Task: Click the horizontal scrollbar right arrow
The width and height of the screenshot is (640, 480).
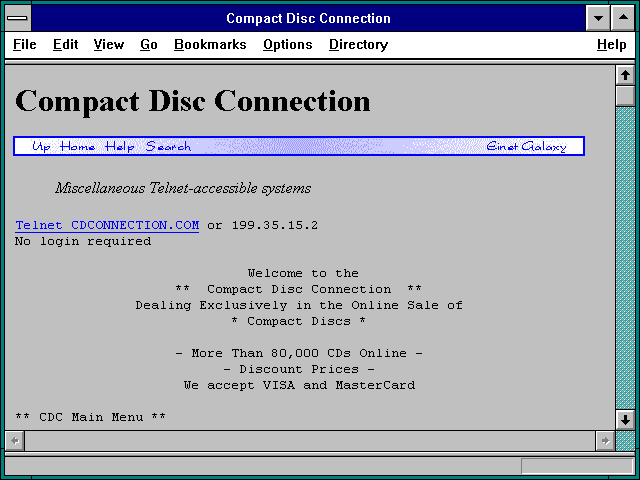Action: (x=605, y=441)
